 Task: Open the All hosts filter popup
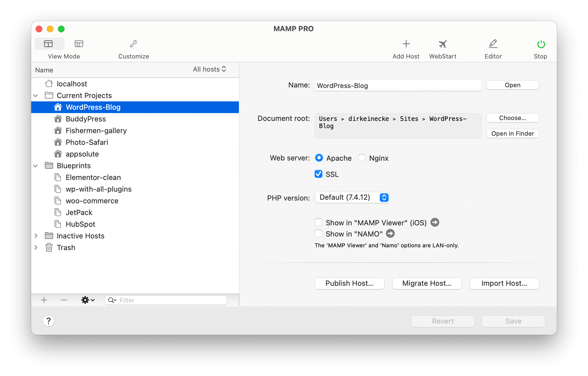[x=209, y=69]
